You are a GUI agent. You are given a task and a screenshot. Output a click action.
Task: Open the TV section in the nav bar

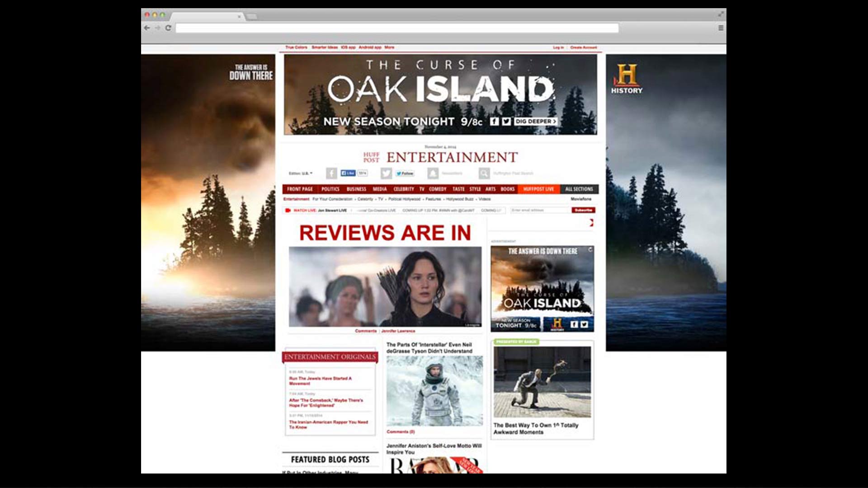tap(422, 189)
